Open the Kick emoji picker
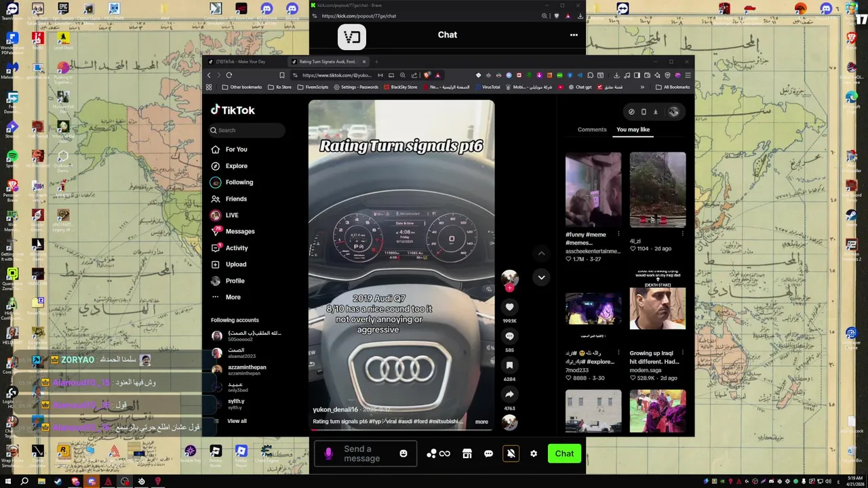 coord(403,453)
